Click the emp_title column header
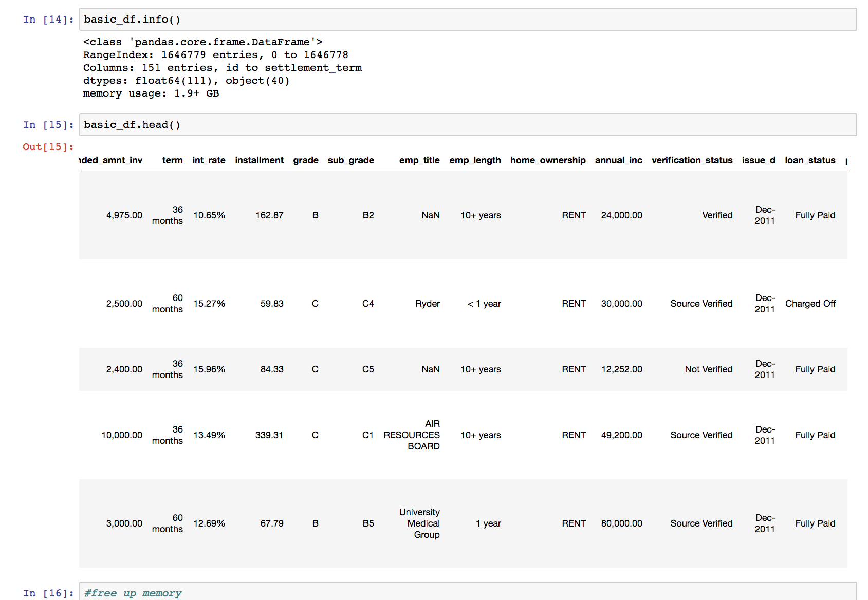 click(419, 160)
